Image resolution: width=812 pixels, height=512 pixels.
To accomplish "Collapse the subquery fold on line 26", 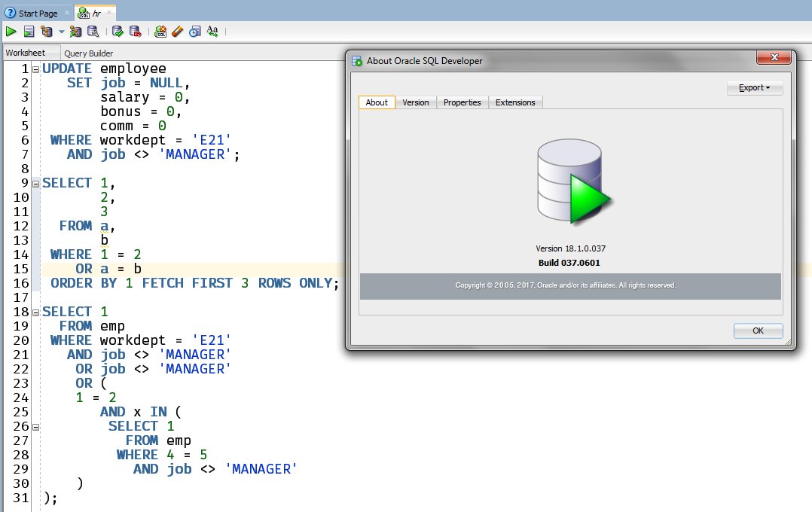I will coord(35,427).
